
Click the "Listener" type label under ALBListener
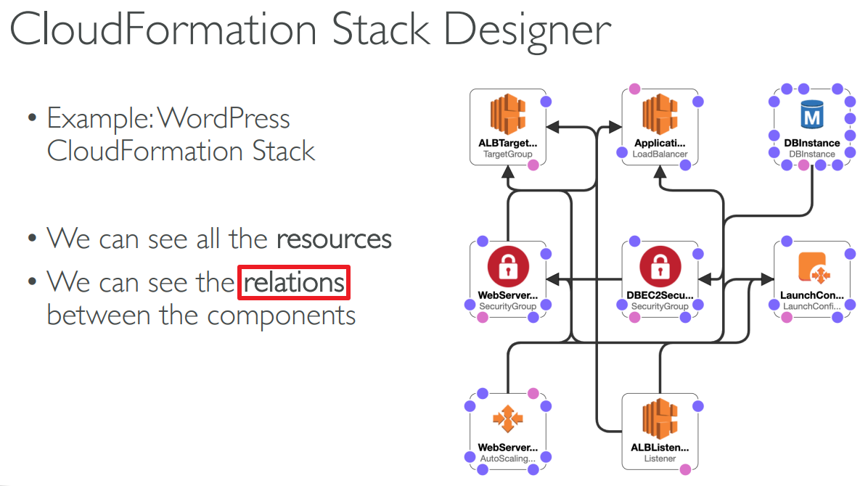(660, 458)
